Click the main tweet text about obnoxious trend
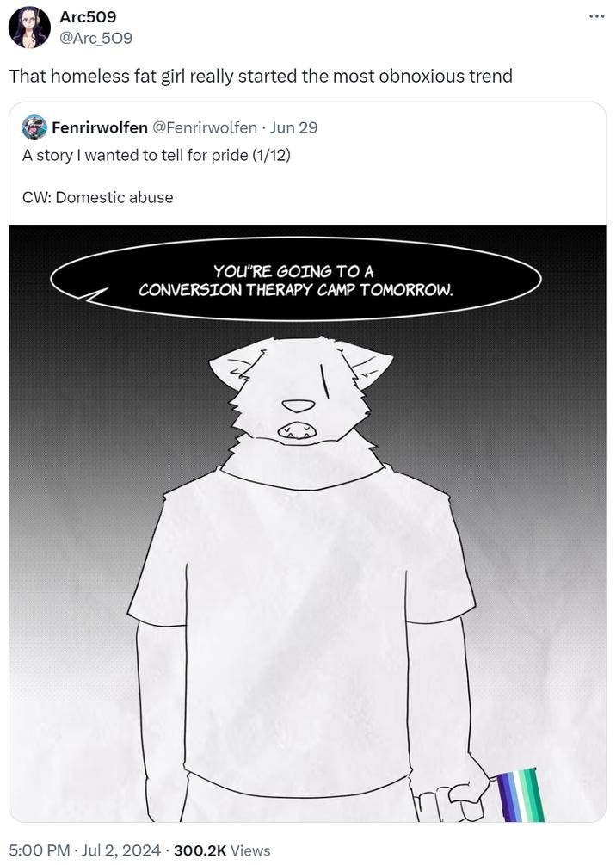 (261, 76)
